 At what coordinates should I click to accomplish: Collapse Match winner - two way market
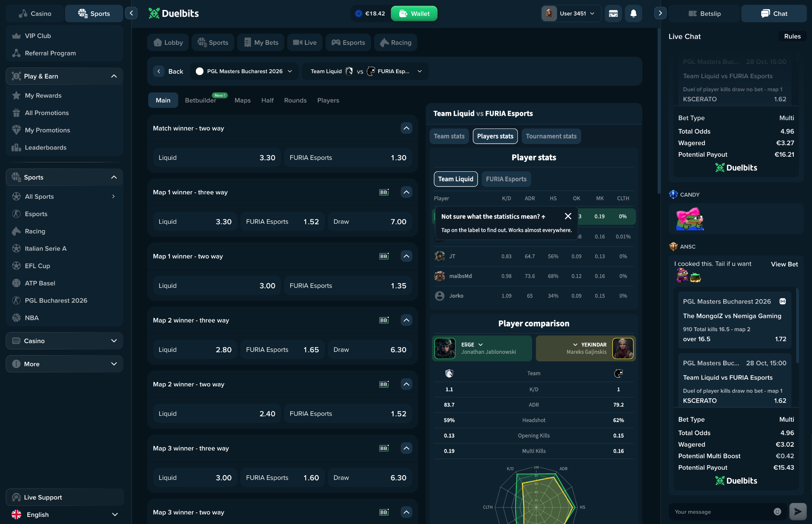406,128
